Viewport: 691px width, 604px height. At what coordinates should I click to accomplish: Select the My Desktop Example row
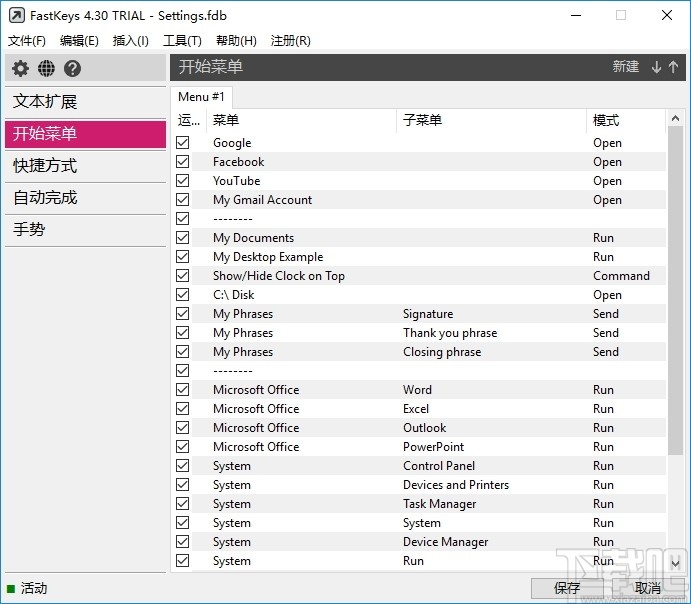tap(420, 256)
